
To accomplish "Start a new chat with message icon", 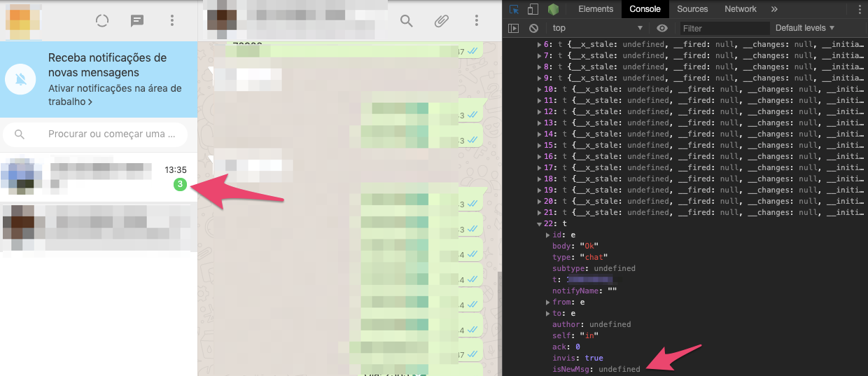I will (x=137, y=21).
